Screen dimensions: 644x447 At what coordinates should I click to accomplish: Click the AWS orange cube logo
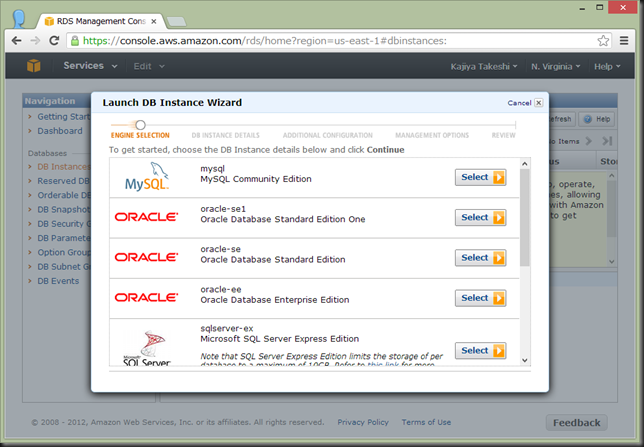click(34, 66)
